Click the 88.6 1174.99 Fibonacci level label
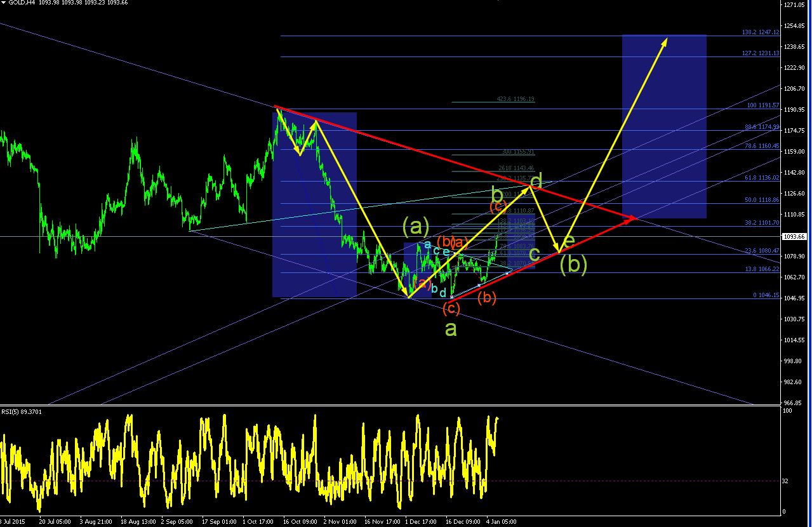Viewport: 812px width, 527px height. (x=762, y=127)
